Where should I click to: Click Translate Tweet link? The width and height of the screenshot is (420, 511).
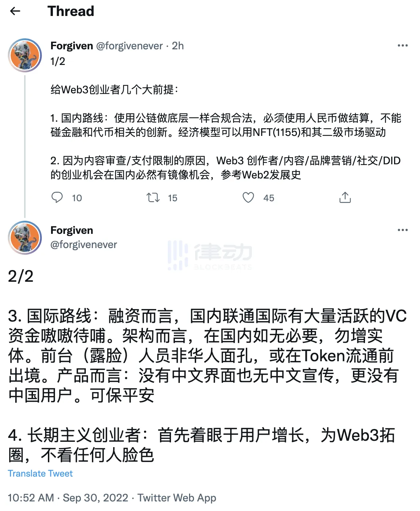[x=40, y=473]
